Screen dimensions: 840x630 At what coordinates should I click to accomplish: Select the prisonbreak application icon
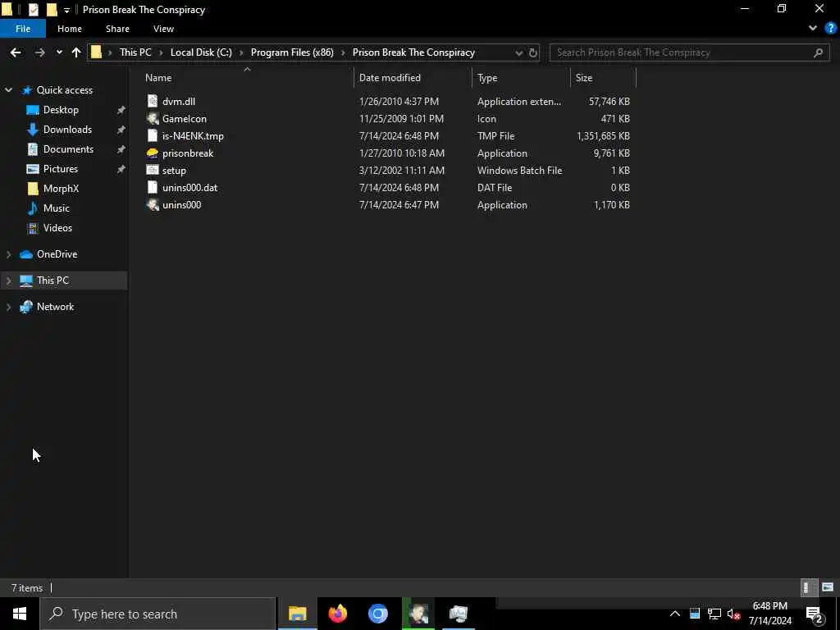[153, 153]
